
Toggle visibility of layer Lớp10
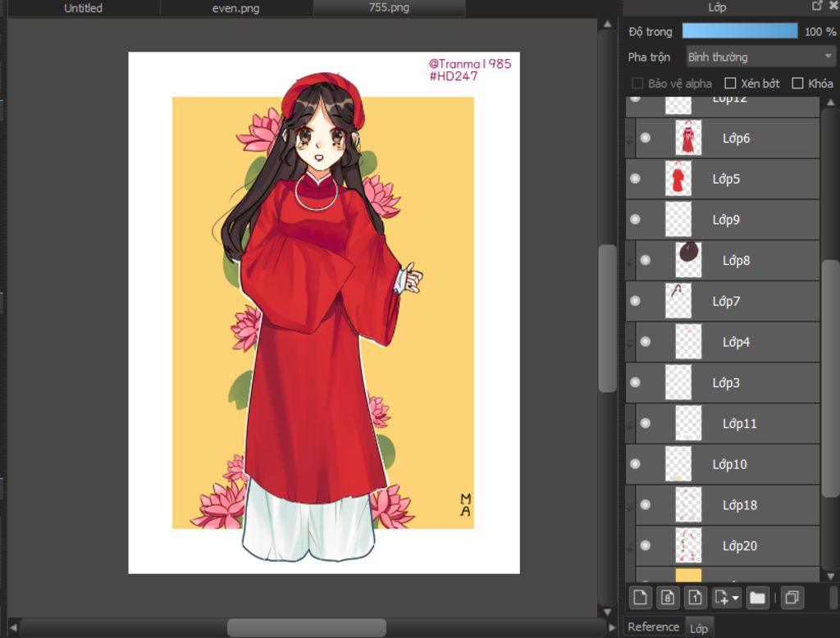[x=634, y=464]
